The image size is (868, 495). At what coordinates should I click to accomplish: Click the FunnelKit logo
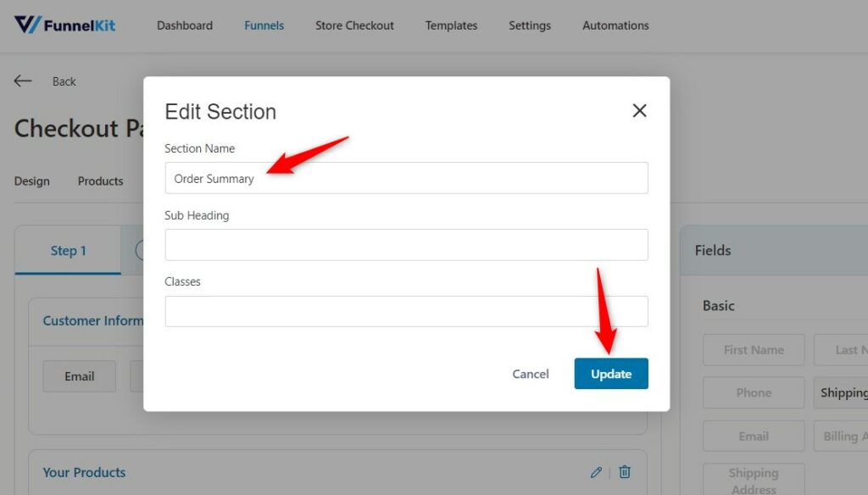pos(64,25)
